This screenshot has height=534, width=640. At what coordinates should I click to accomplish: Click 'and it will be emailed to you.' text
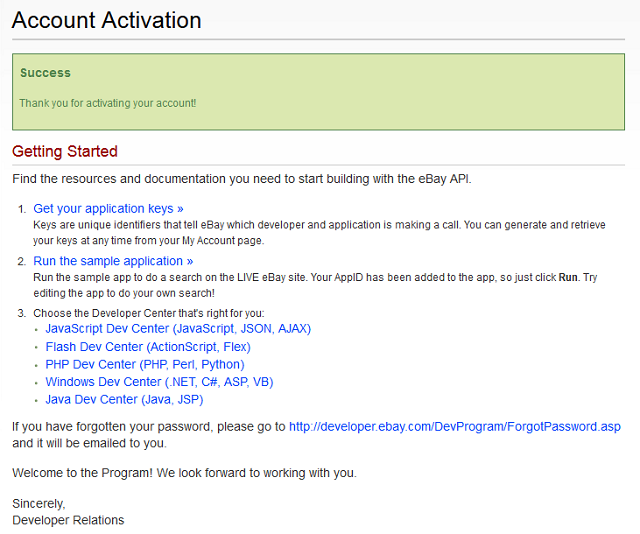point(89,443)
